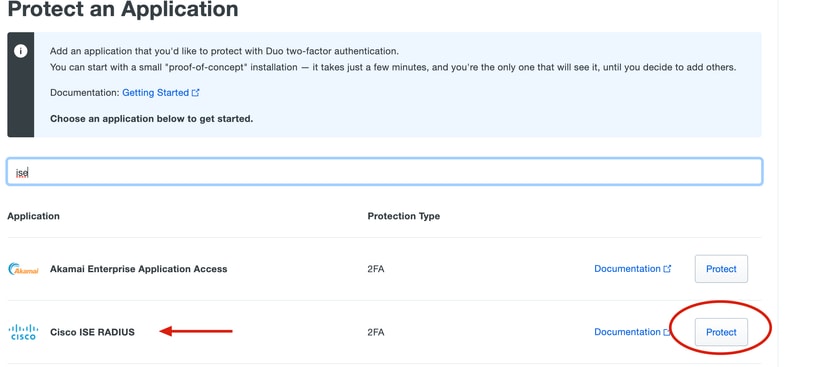Click external-link icon beside Getting Started
Viewport: 814px width, 367px height.
tap(196, 93)
